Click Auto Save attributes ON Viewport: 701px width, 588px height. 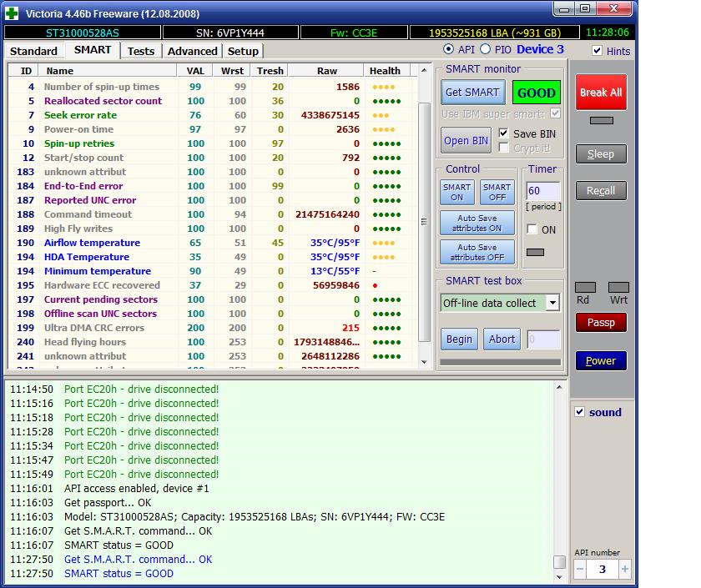477,223
